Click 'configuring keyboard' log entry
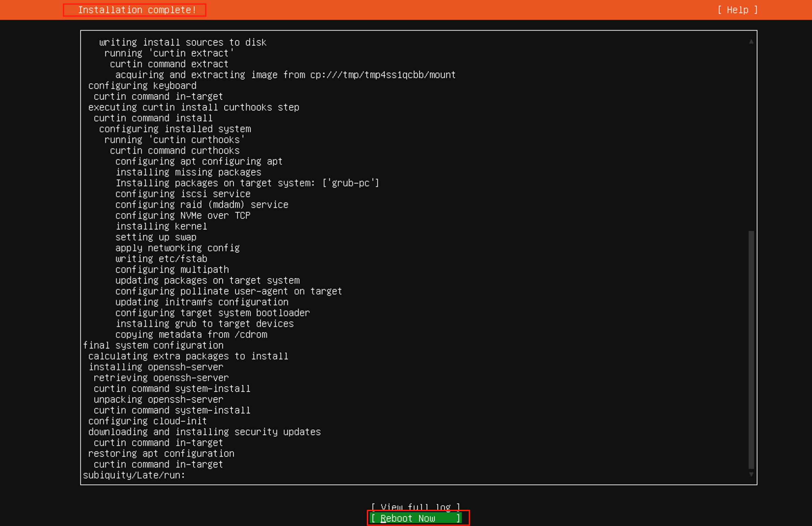 click(x=142, y=86)
